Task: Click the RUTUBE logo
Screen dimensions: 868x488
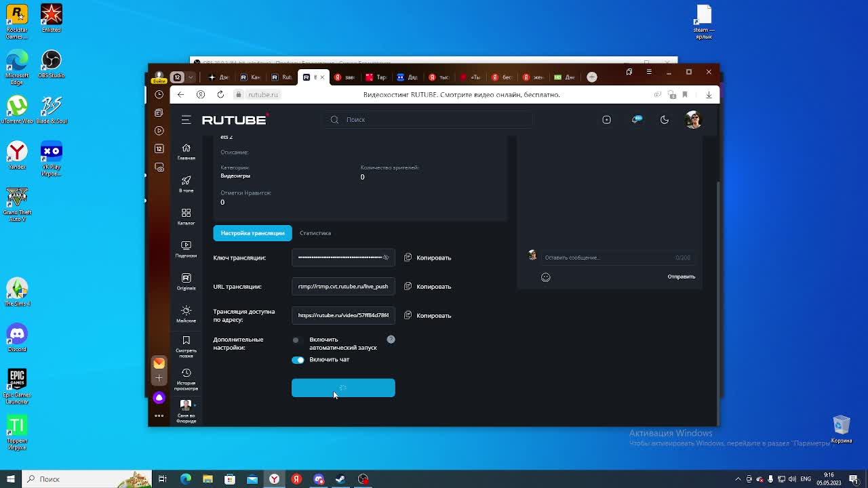Action: [x=235, y=120]
